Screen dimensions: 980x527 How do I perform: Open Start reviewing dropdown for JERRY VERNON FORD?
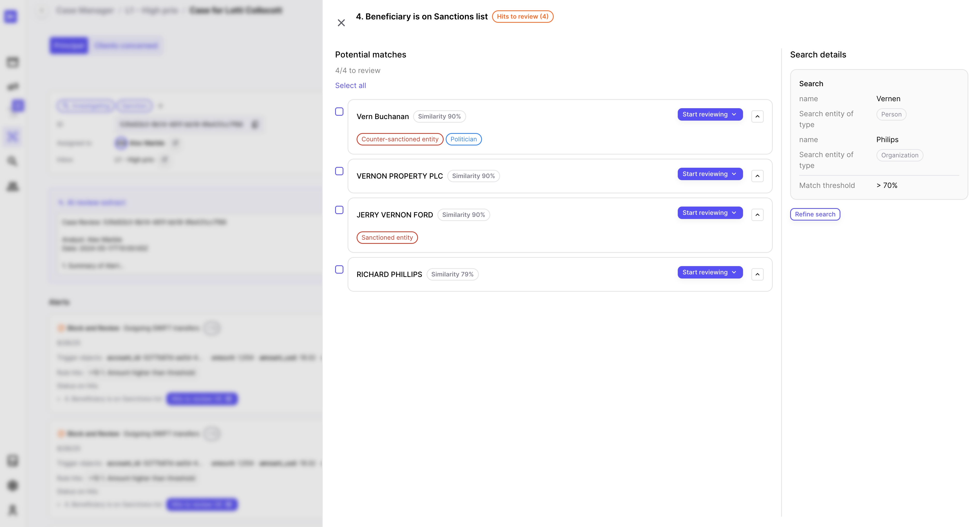pos(710,213)
